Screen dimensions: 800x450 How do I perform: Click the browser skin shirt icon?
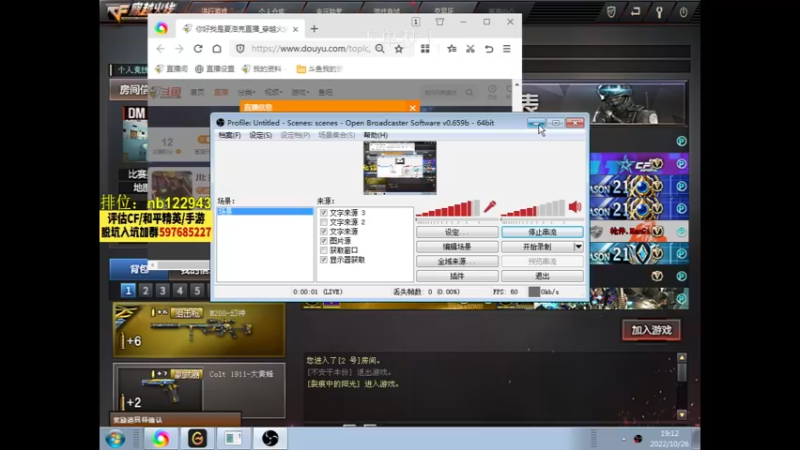(440, 22)
